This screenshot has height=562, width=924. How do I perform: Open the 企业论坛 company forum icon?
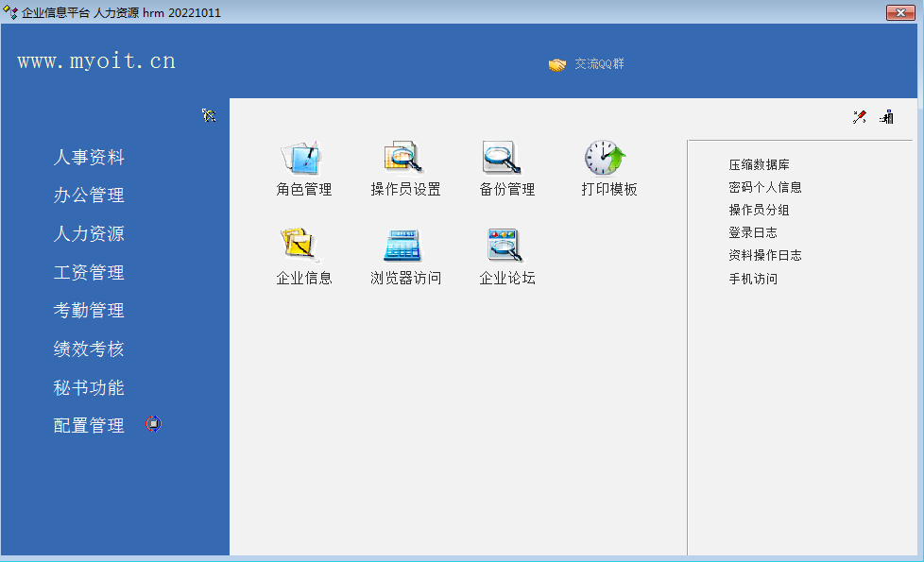coord(505,247)
